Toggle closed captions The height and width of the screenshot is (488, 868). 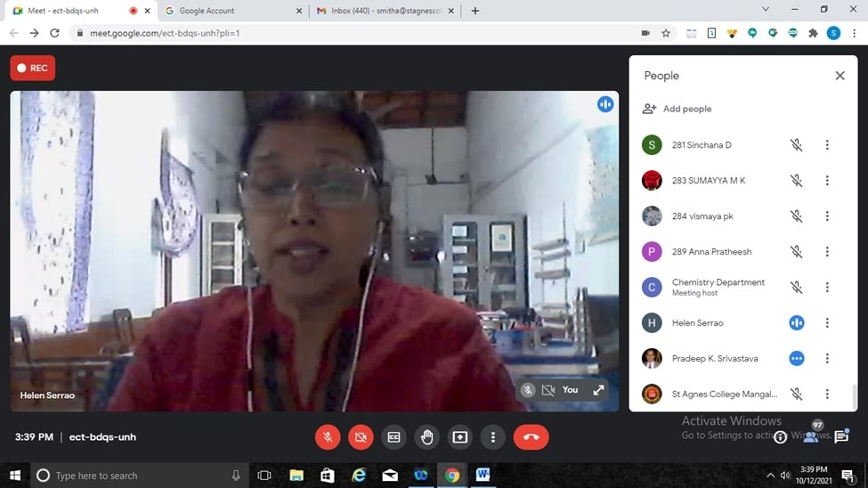(393, 437)
